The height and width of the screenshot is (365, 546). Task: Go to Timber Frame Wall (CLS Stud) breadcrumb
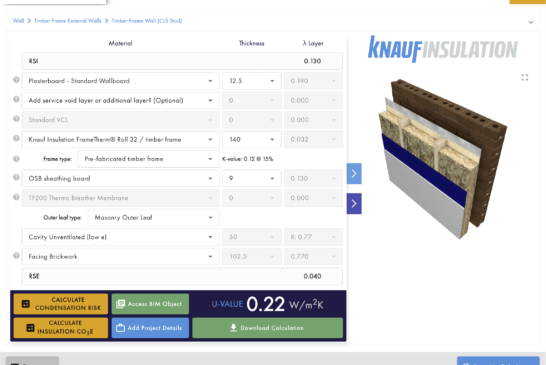click(x=147, y=21)
